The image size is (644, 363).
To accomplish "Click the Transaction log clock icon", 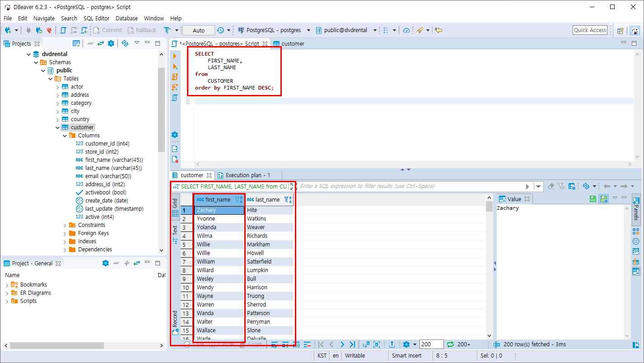I will pyautogui.click(x=220, y=30).
